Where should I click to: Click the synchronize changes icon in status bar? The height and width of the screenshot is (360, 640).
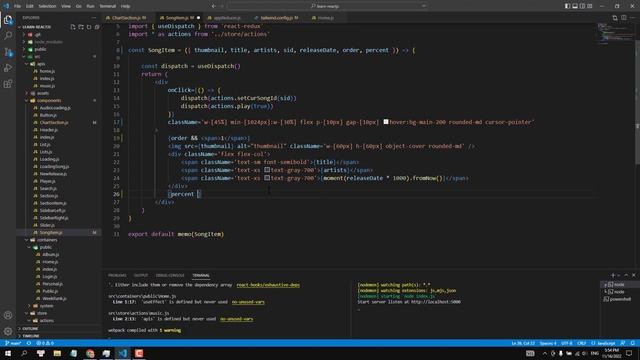click(29, 343)
